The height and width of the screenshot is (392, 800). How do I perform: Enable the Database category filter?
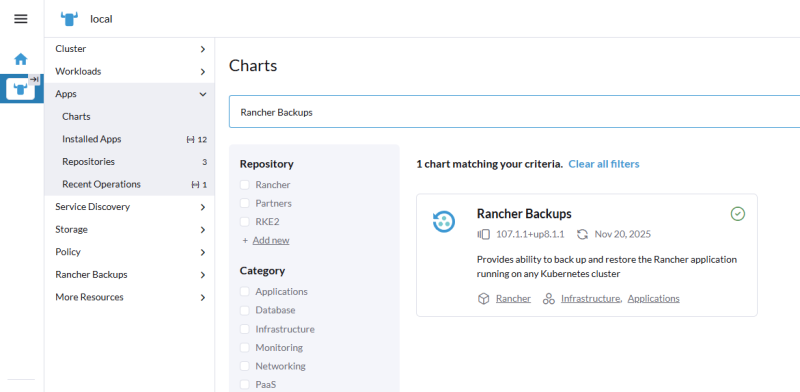(245, 310)
